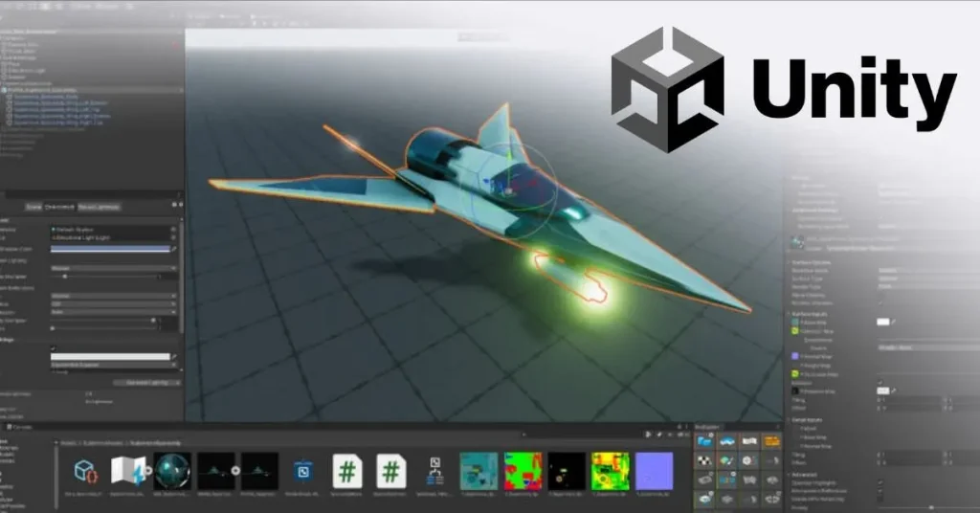Open the black Emission Map texture slot
Viewport: 980px width, 513px height.
(x=795, y=391)
